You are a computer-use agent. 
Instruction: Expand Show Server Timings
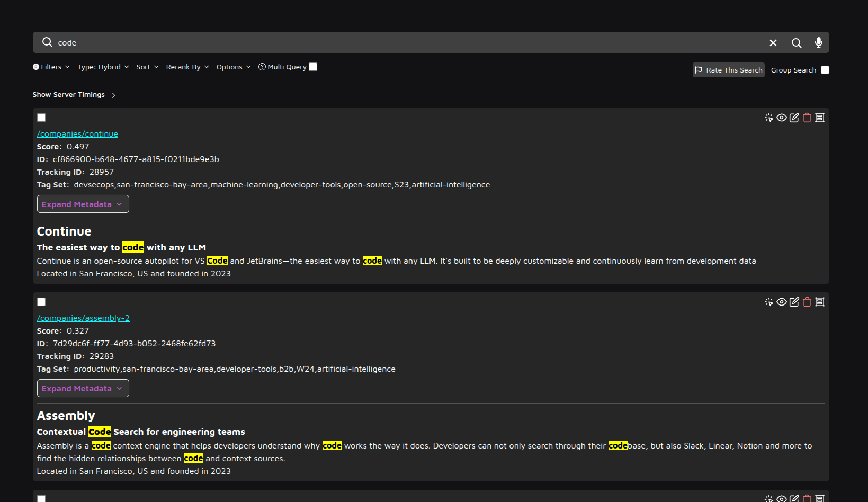pyautogui.click(x=74, y=95)
